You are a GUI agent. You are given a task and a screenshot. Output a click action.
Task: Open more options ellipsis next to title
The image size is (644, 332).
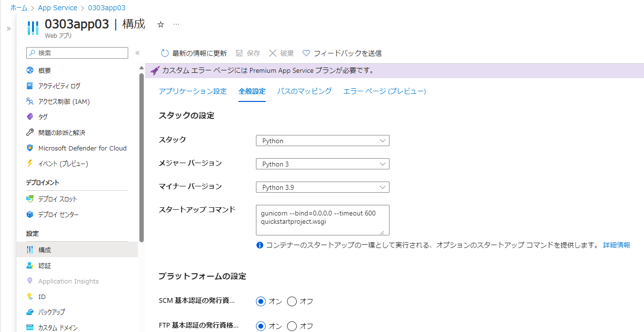(176, 24)
